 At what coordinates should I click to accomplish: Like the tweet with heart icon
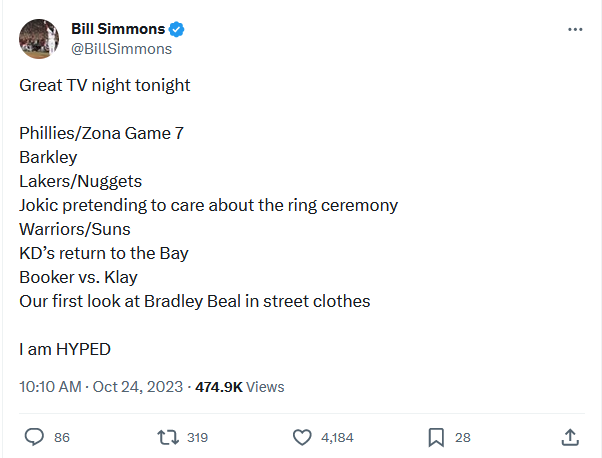[x=302, y=437]
